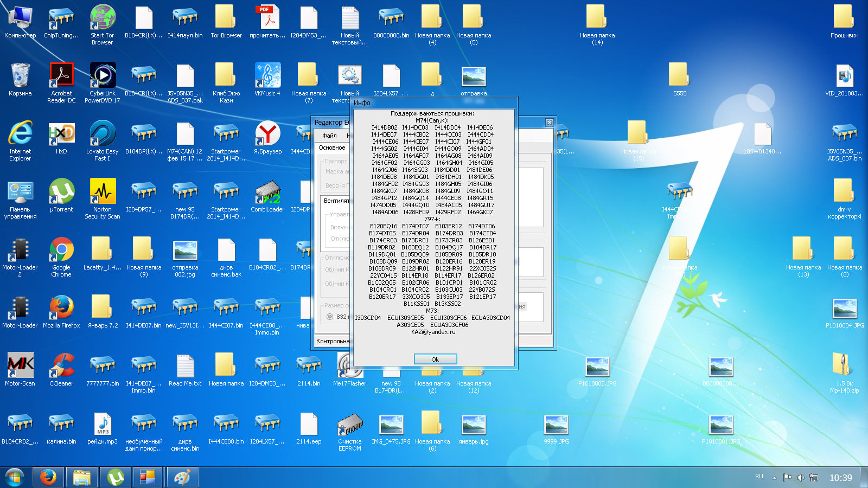Screen dimensions: 868x488
Task: Open Windows Explorer from taskbar
Action: click(82, 477)
